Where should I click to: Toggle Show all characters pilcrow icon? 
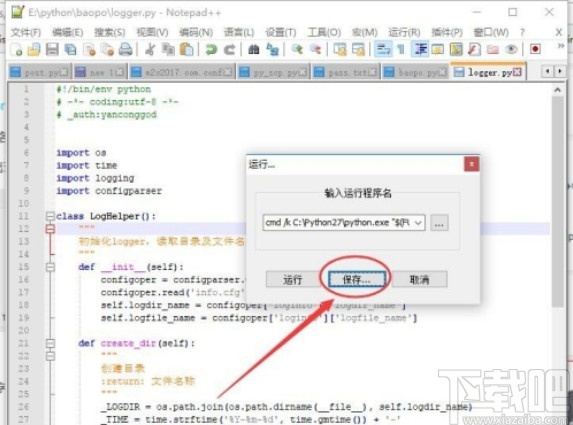coord(401,49)
